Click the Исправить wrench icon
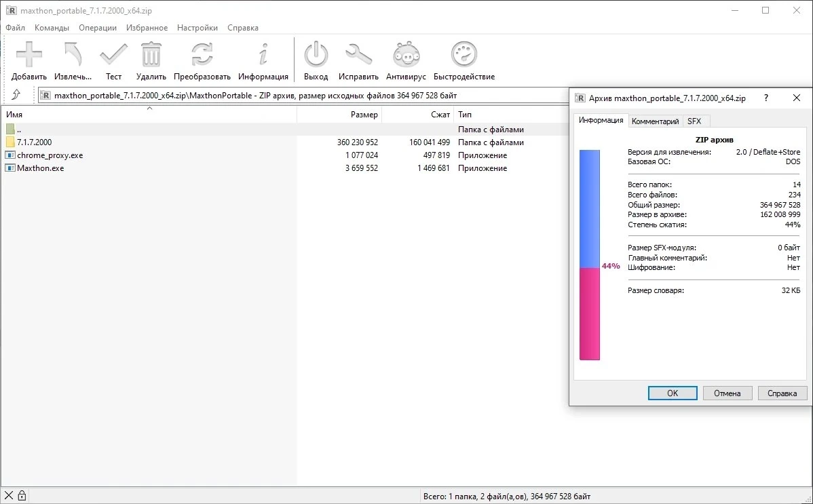813x504 pixels. coord(358,54)
